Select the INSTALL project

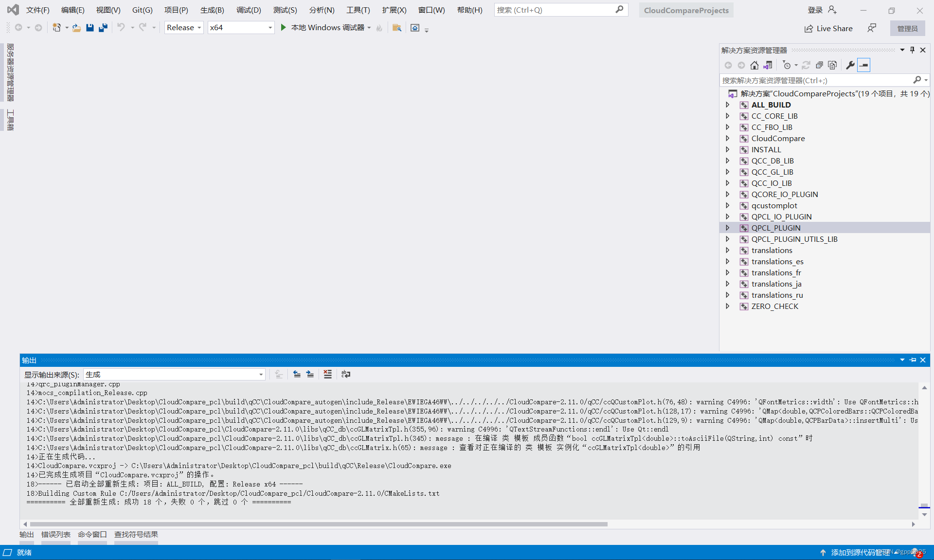[766, 149]
